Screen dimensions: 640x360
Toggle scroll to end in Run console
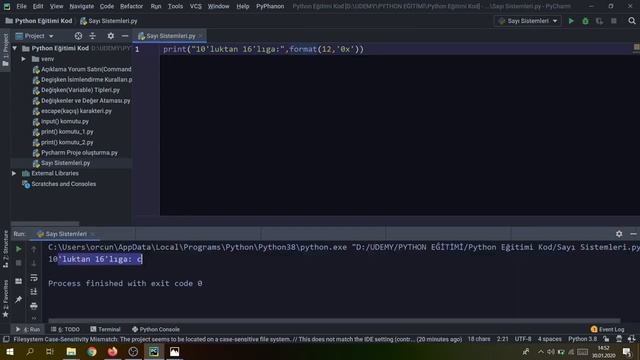pyautogui.click(x=34, y=291)
